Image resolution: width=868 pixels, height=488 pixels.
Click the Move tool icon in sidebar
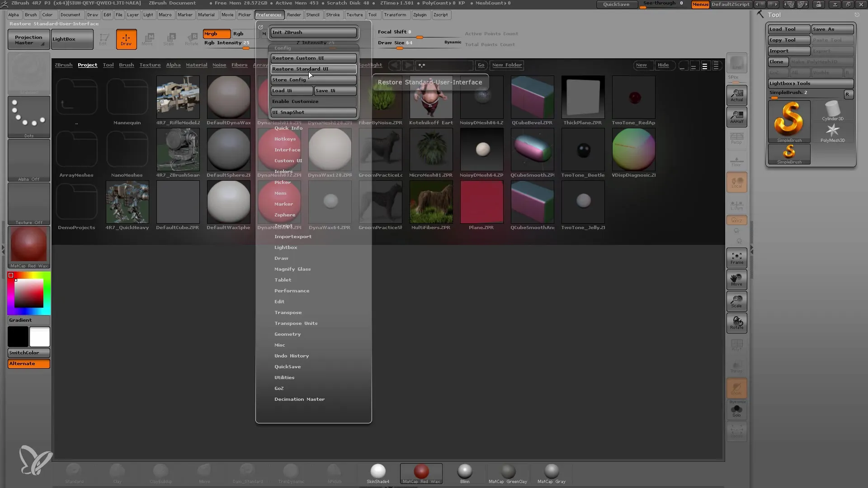pos(736,279)
